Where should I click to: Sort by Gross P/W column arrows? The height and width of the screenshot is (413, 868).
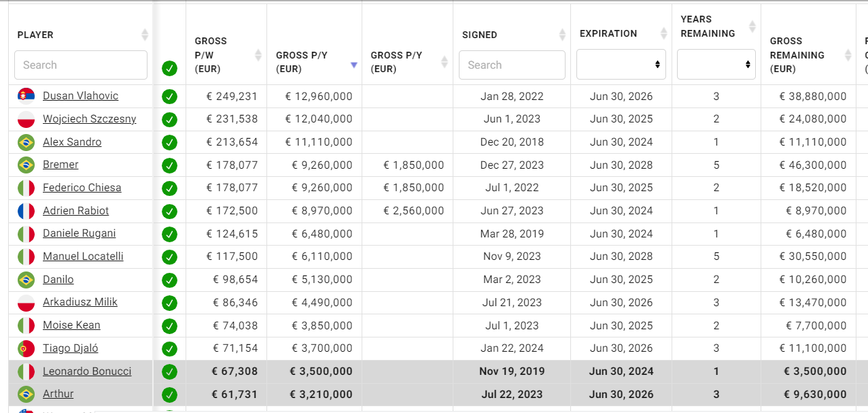coord(258,55)
